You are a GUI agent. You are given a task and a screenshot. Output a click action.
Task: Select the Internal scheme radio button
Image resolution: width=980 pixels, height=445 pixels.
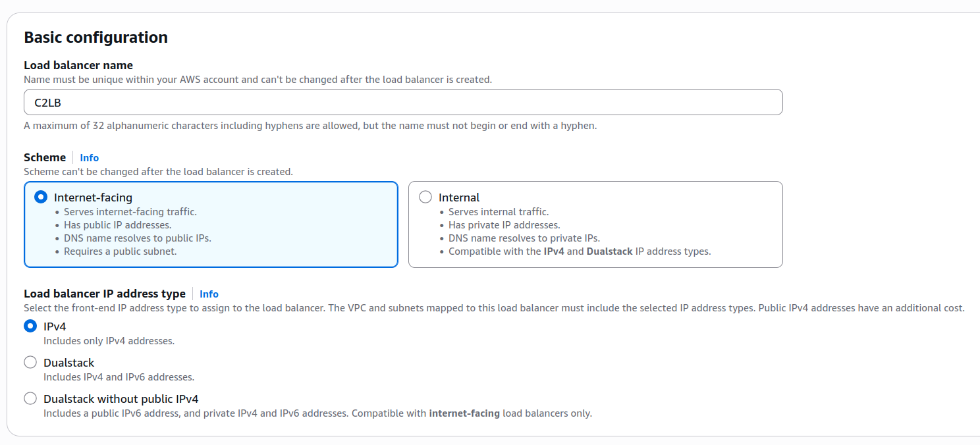(425, 197)
